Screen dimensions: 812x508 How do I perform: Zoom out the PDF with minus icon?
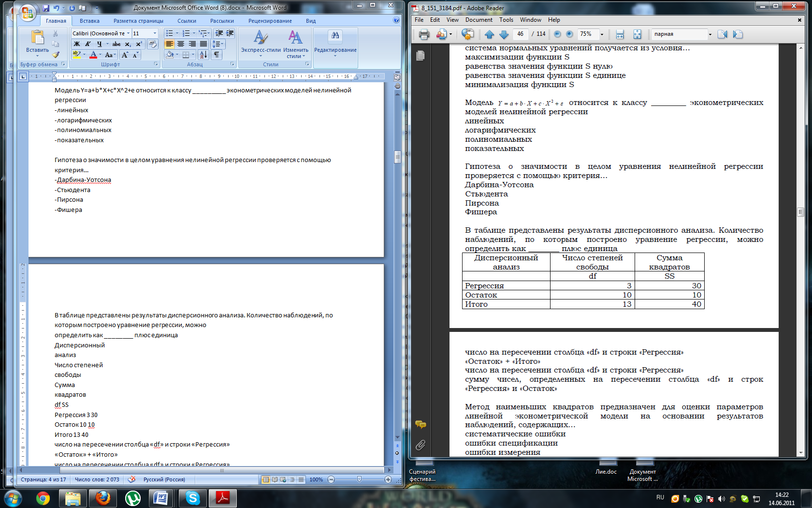pos(557,34)
